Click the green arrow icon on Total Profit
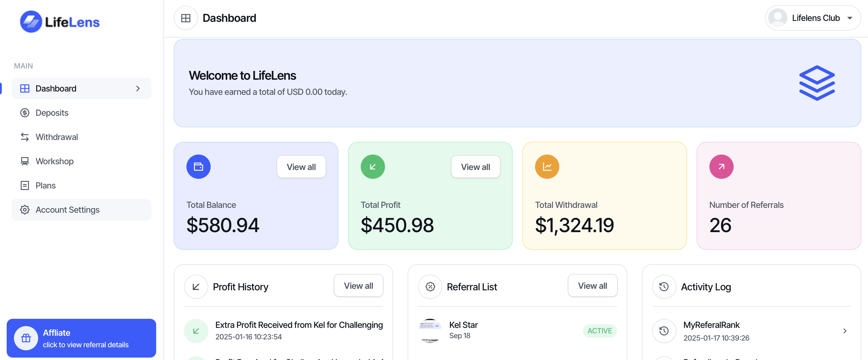 tap(373, 167)
